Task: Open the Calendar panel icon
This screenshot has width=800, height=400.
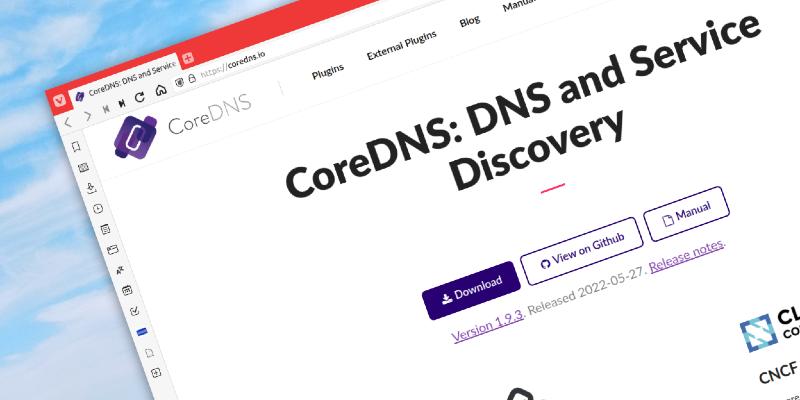Action: pyautogui.click(x=127, y=290)
